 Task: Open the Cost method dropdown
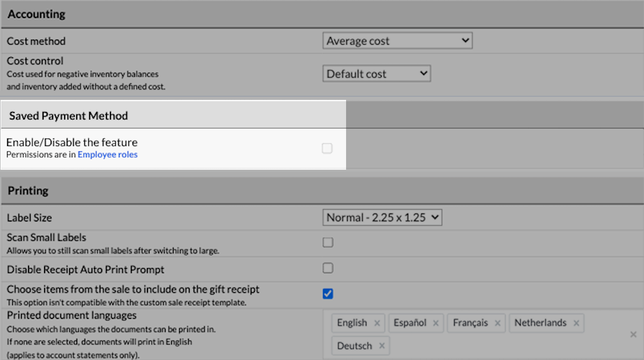point(397,41)
